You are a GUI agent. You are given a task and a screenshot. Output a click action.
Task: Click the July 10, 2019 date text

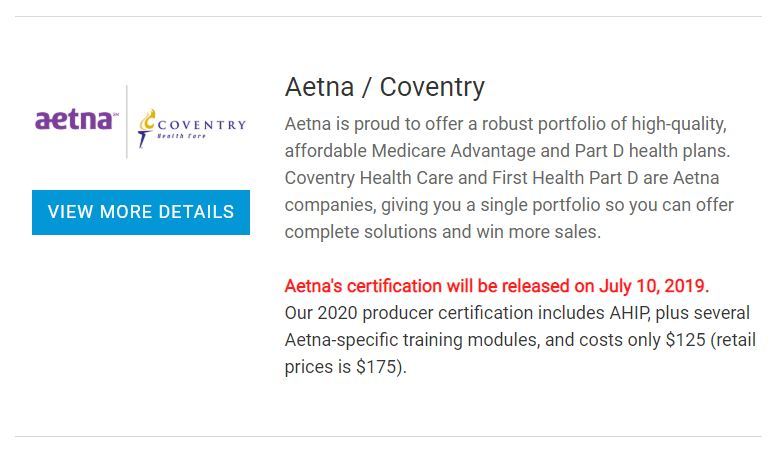652,286
